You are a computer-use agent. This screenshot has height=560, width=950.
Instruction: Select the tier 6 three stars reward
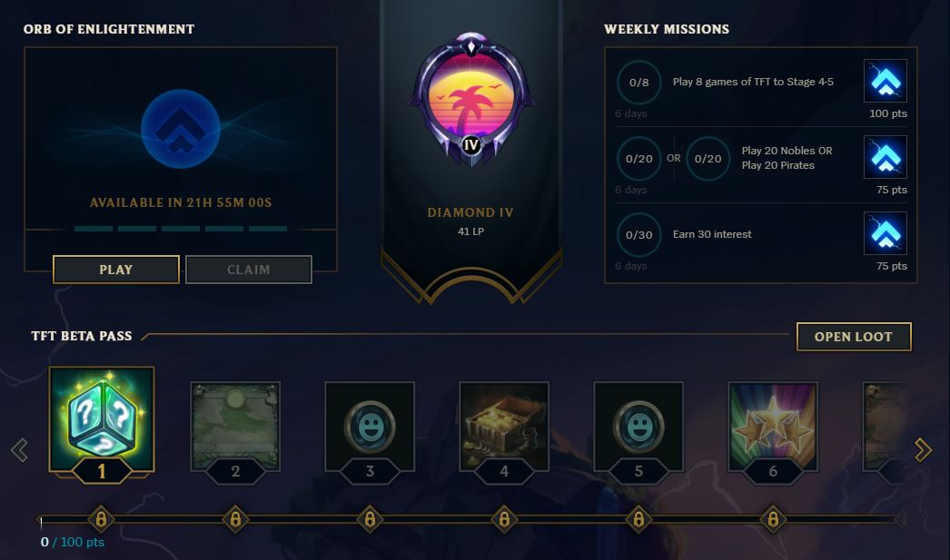773,427
